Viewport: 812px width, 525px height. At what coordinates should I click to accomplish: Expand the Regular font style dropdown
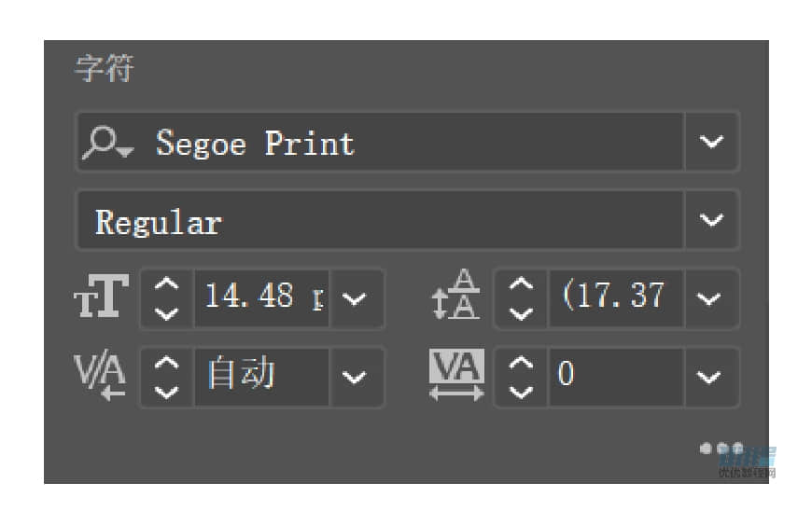[711, 220]
